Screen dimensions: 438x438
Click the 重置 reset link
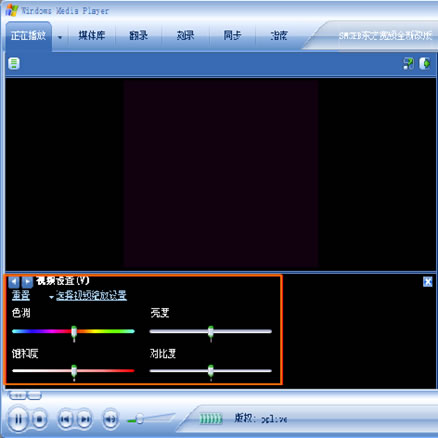pos(21,295)
